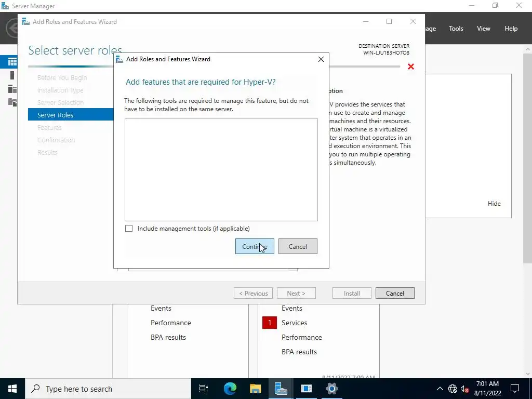Screen dimensions: 532x399
Task: Open the blue window app on taskbar
Action: [x=306, y=389]
